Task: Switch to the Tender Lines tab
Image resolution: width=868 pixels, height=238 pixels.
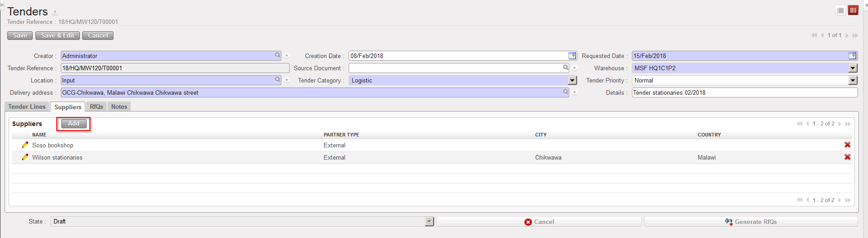Action: point(27,107)
